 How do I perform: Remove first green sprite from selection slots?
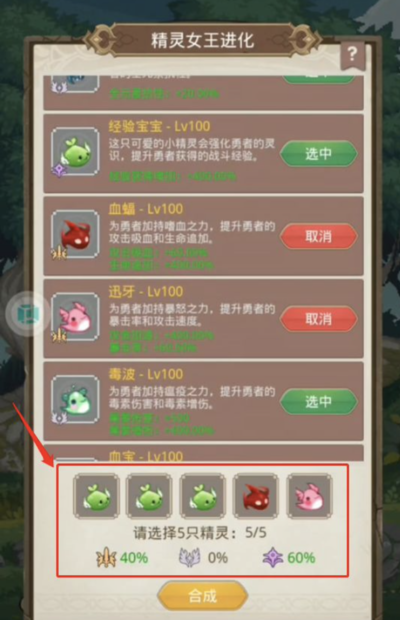(96, 496)
